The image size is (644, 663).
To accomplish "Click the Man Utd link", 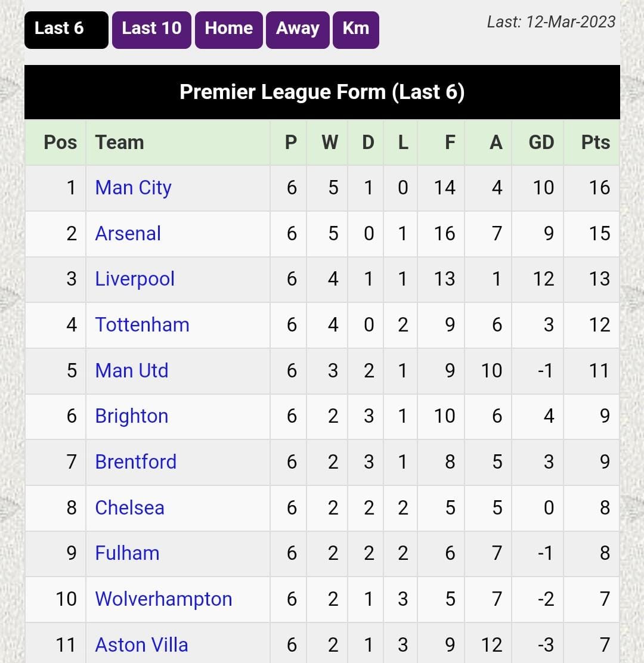I will (x=132, y=370).
